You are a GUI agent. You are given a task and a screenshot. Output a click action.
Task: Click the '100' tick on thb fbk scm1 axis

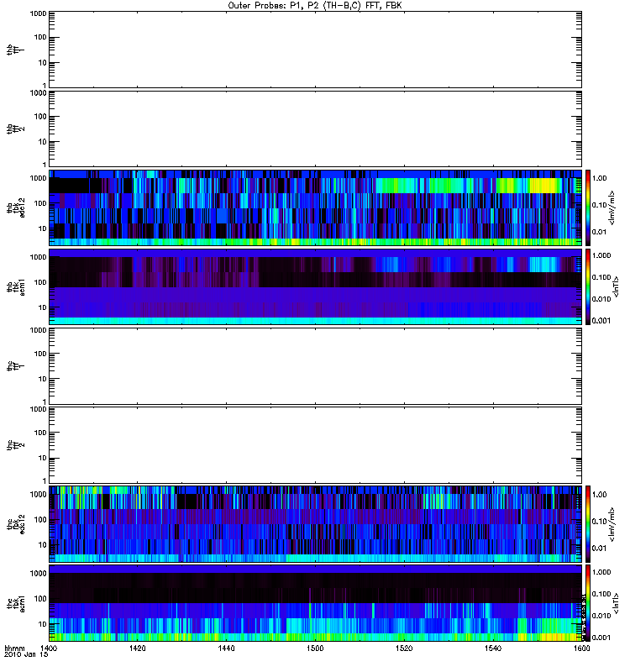pyautogui.click(x=40, y=282)
